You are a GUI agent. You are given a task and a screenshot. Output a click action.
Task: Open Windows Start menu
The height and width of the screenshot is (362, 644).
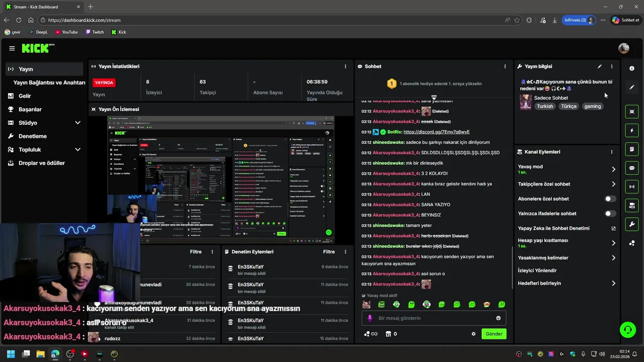click(11, 354)
